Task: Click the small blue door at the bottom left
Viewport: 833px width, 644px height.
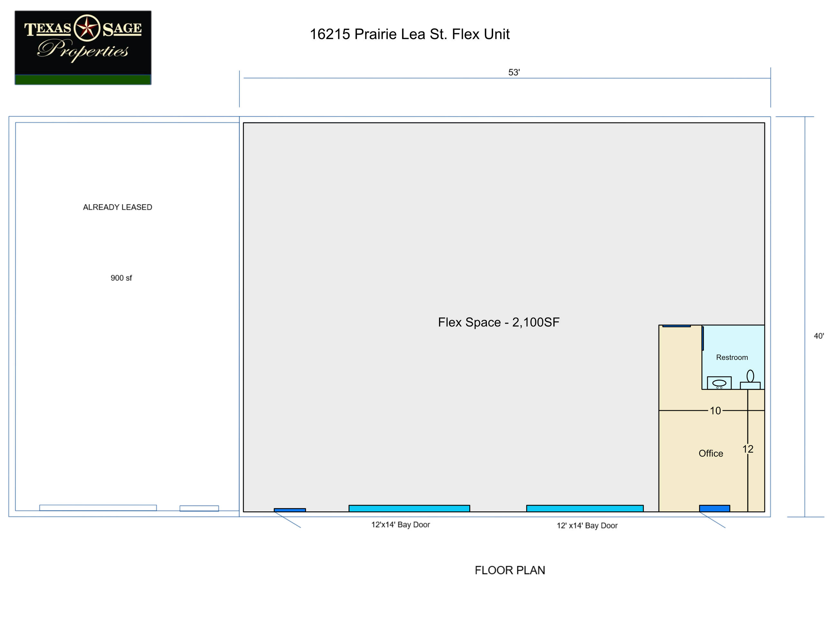Action: pyautogui.click(x=290, y=510)
